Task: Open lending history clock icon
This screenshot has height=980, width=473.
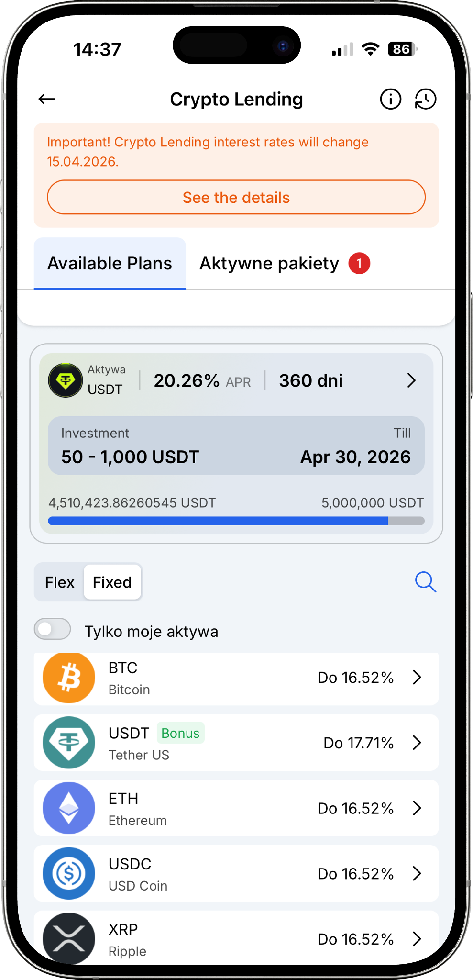Action: point(425,99)
